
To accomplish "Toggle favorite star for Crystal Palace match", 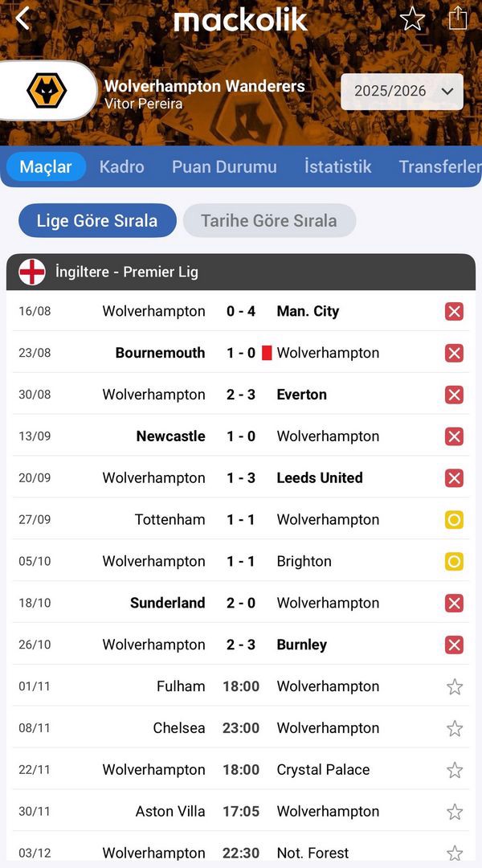I will [x=455, y=770].
